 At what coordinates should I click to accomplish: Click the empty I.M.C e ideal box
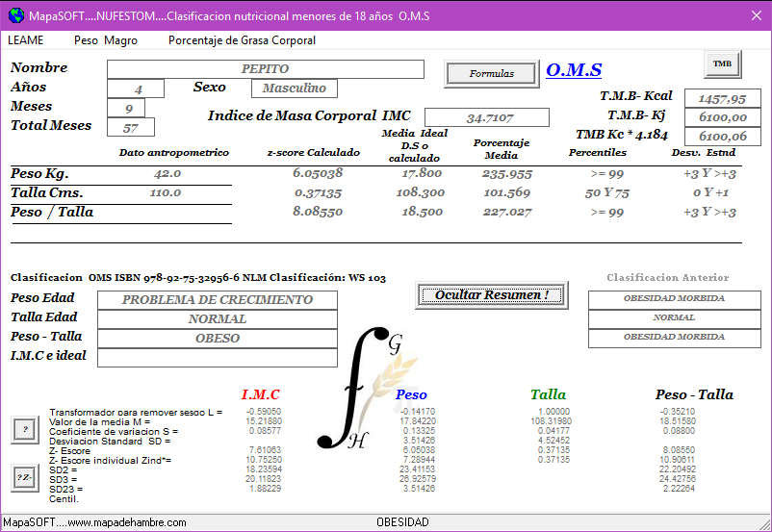218,358
